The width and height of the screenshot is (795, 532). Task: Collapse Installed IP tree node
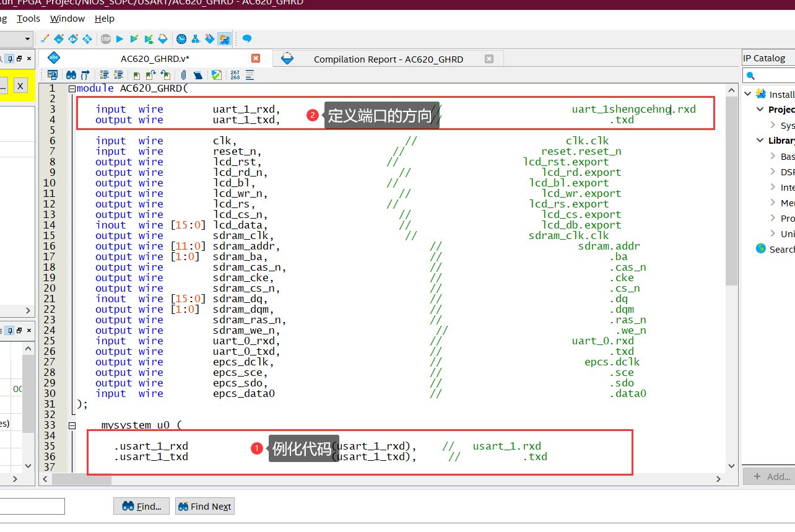[748, 94]
